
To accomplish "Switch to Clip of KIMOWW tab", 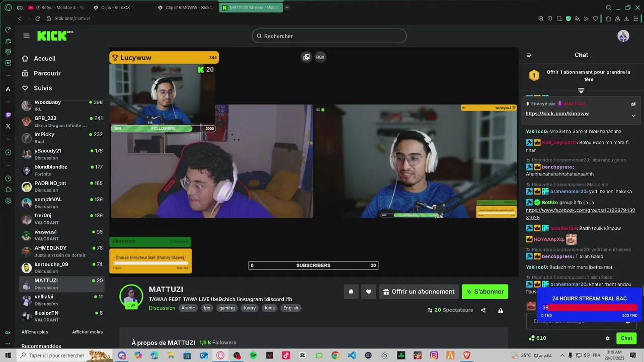I will click(x=186, y=8).
